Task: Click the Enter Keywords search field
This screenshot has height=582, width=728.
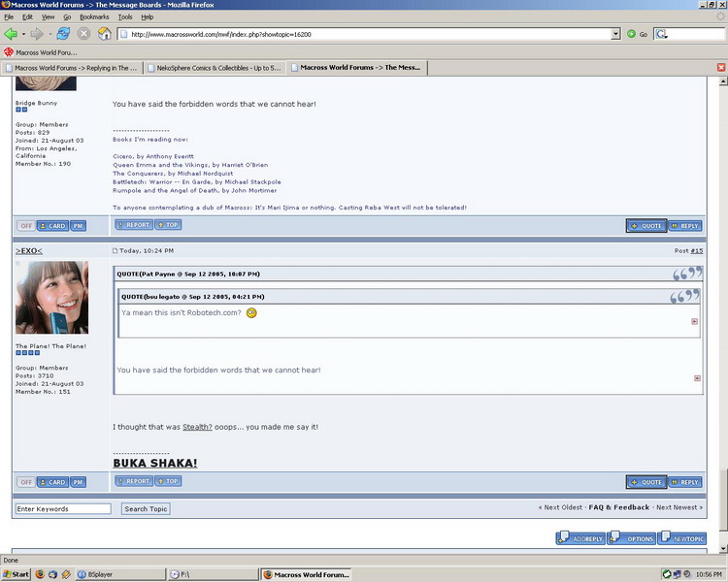Action: [x=63, y=509]
